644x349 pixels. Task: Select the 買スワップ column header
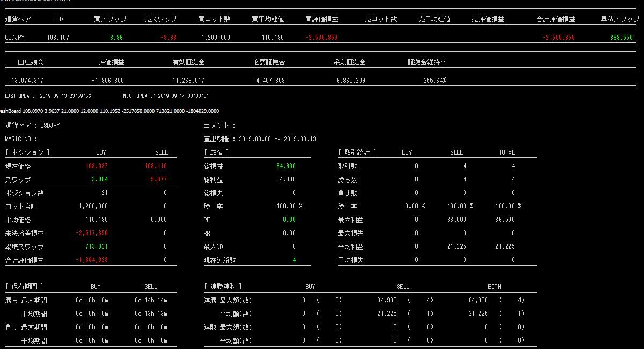(110, 19)
